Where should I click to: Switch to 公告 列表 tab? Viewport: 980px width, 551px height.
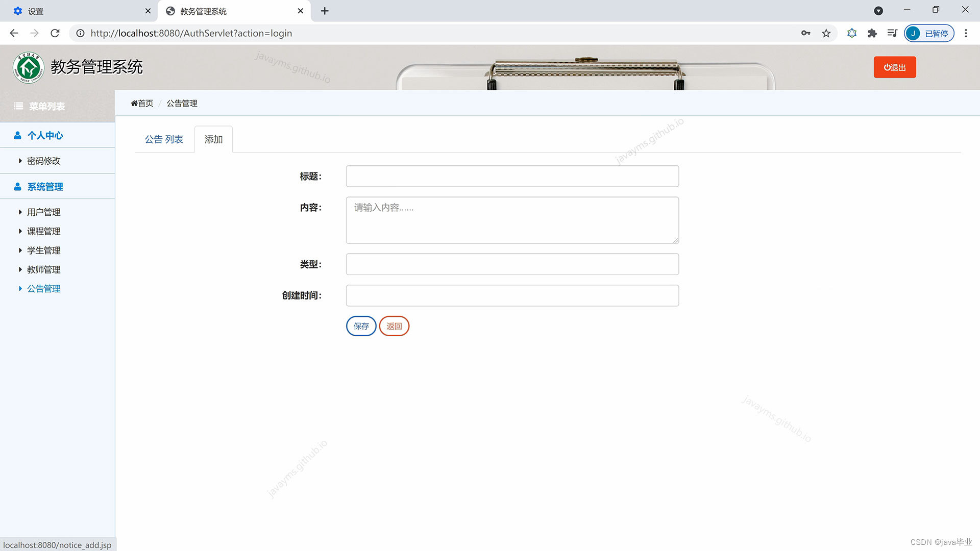click(163, 139)
